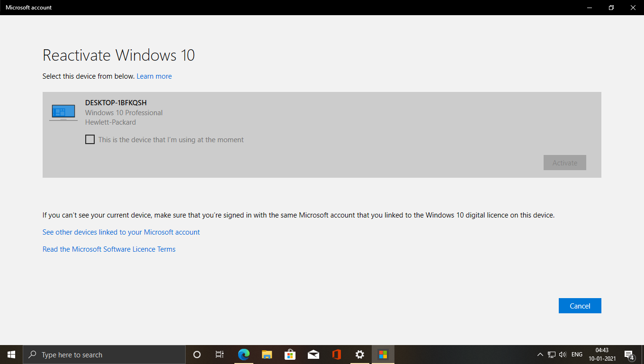Launch Office from the taskbar
Viewport: 644px width, 364px height.
[x=337, y=355]
